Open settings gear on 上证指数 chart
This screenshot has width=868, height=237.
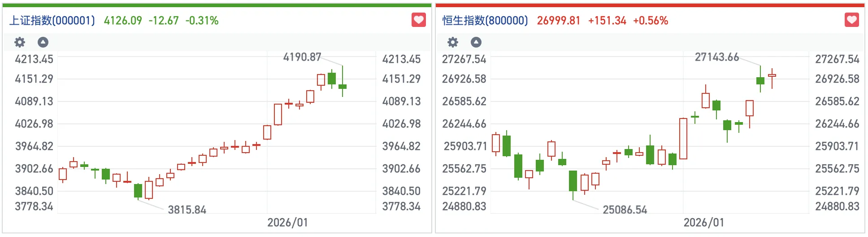pos(20,42)
